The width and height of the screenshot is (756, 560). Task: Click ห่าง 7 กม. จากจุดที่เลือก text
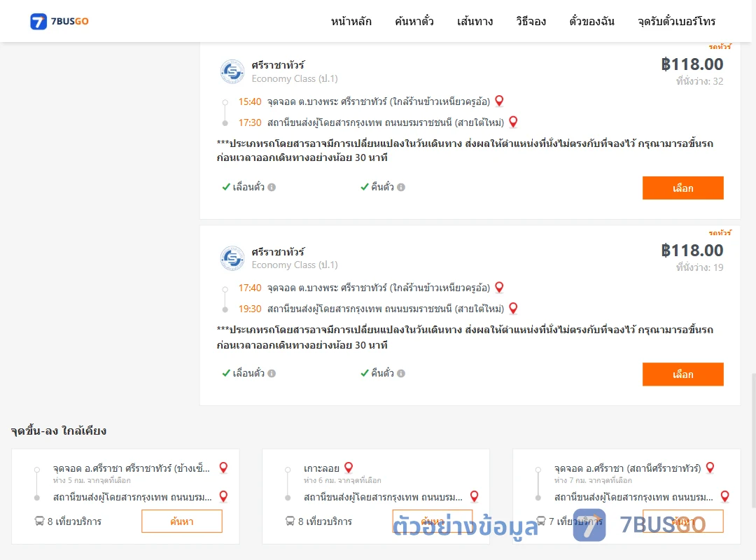click(593, 480)
